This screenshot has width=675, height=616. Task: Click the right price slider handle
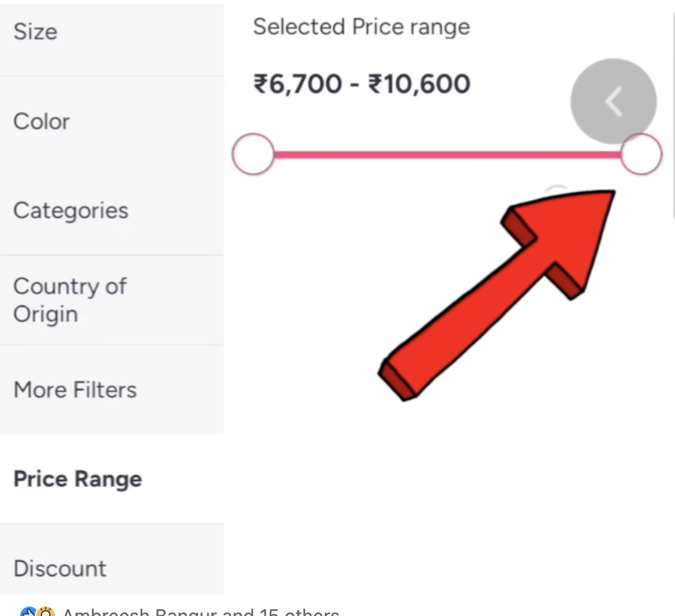[641, 154]
